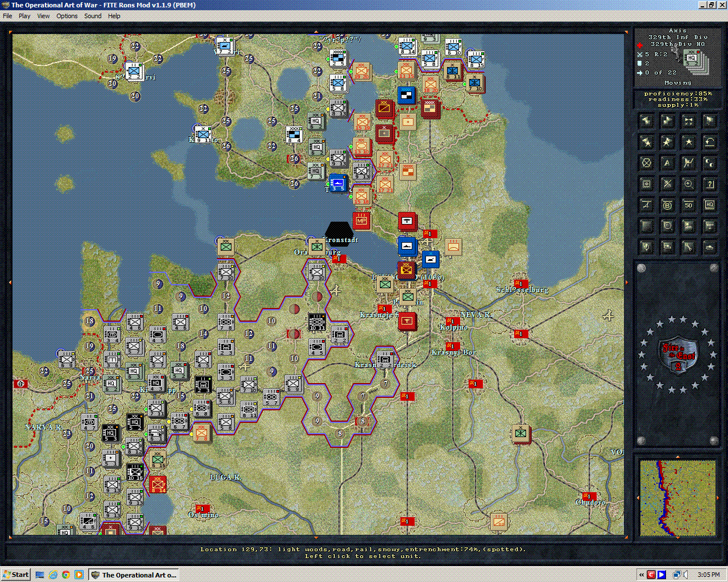Screen dimensions: 728x582
Task: Open Chrome from quick launch
Action: pos(66,575)
